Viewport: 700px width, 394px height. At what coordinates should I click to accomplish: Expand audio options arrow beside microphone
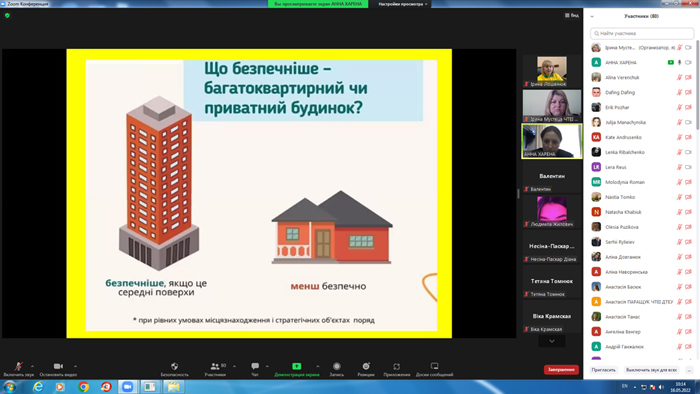tap(32, 366)
